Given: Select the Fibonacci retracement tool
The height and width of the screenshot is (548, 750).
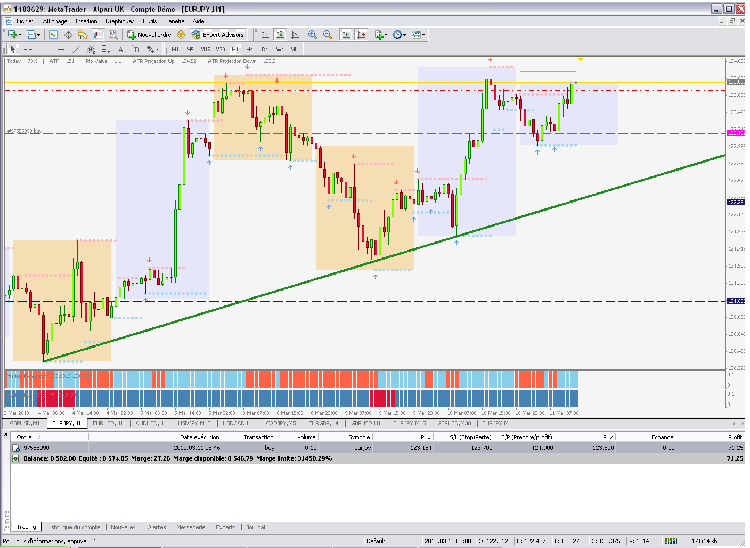Looking at the screenshot, I should tap(106, 48).
